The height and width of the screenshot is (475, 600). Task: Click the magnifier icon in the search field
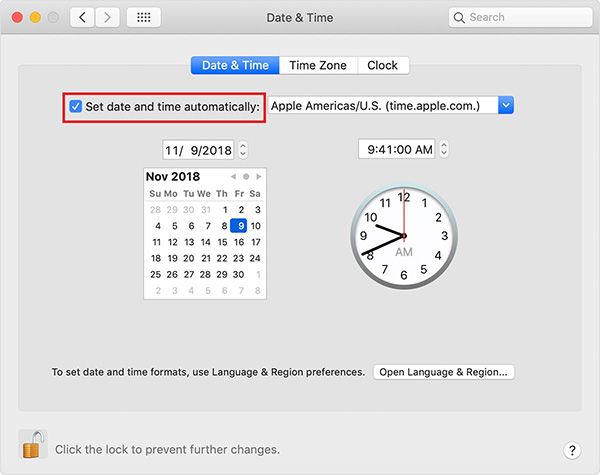pyautogui.click(x=459, y=18)
